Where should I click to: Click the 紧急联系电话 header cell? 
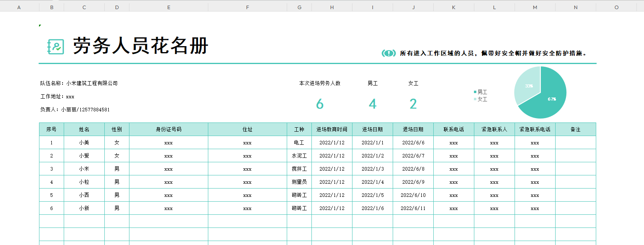pyautogui.click(x=535, y=129)
